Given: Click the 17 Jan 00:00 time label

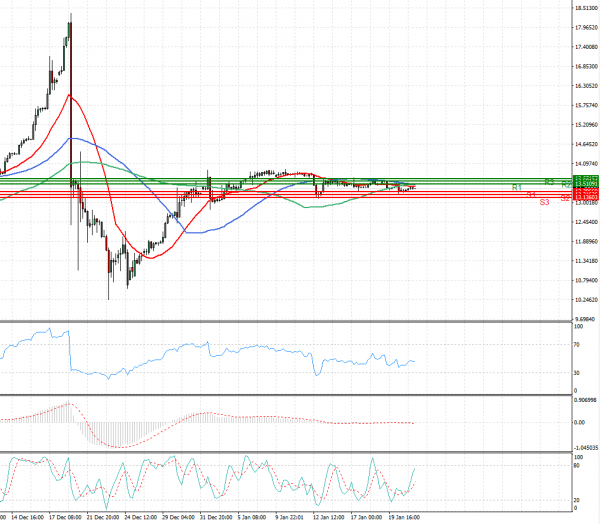Looking at the screenshot, I should (x=366, y=517).
